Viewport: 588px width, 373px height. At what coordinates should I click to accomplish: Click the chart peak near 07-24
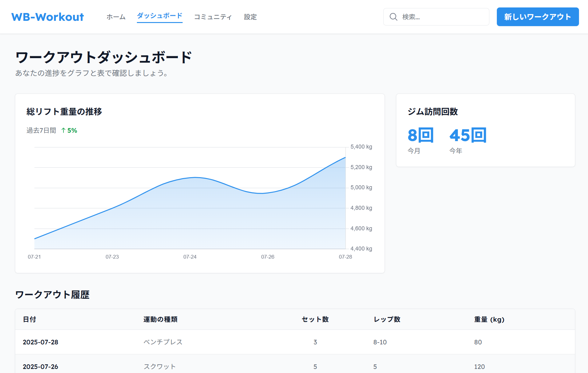[195, 177]
